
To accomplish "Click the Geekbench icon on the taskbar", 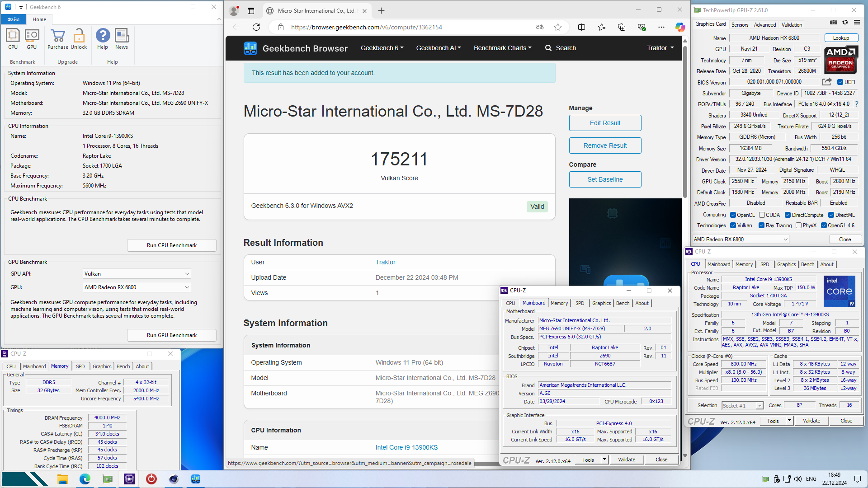I will (x=196, y=479).
